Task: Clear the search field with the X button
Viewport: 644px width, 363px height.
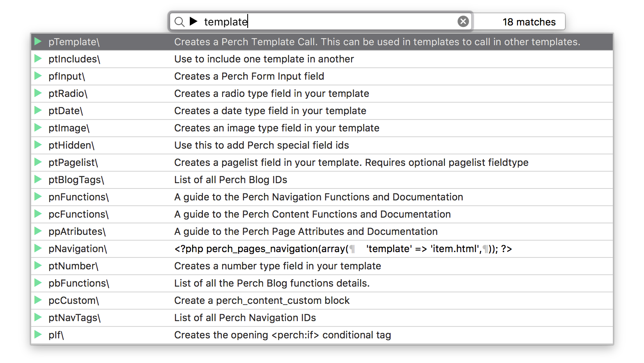Action: [x=463, y=21]
